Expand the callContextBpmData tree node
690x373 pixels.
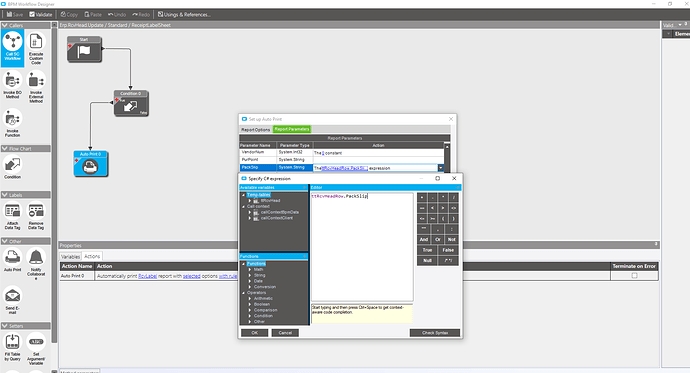pos(250,212)
